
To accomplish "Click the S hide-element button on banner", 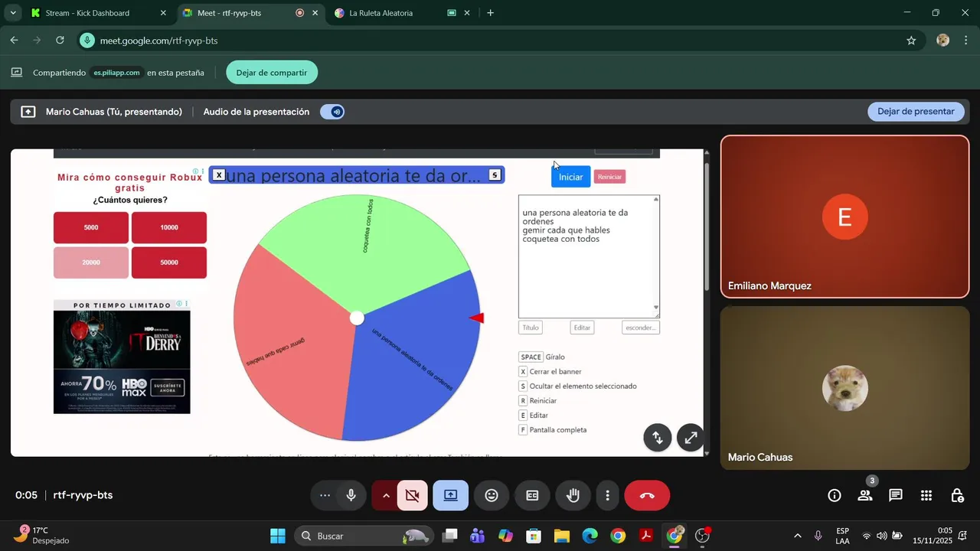I will [495, 175].
